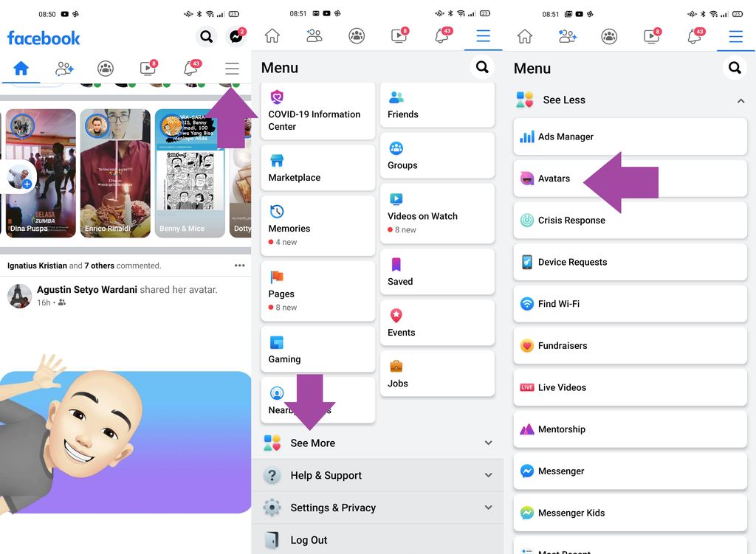This screenshot has width=756, height=554.
Task: Open Ignatius Kristian name link
Action: (x=37, y=266)
